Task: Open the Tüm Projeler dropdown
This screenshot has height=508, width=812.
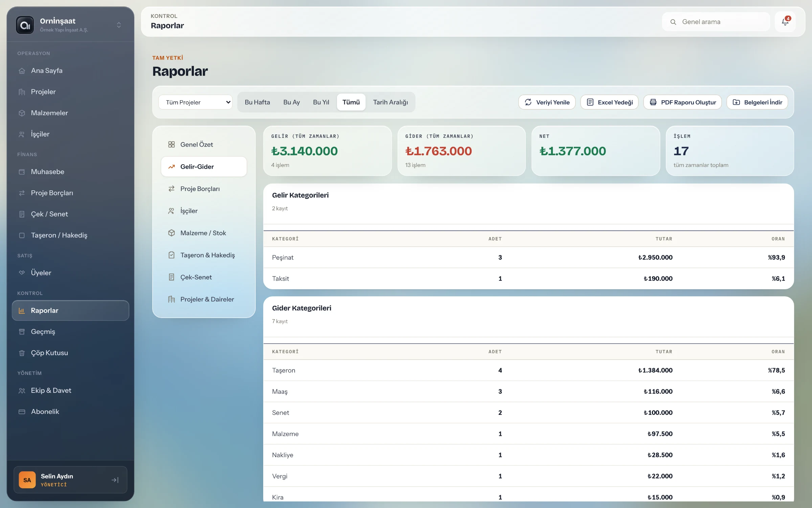Action: pyautogui.click(x=196, y=102)
